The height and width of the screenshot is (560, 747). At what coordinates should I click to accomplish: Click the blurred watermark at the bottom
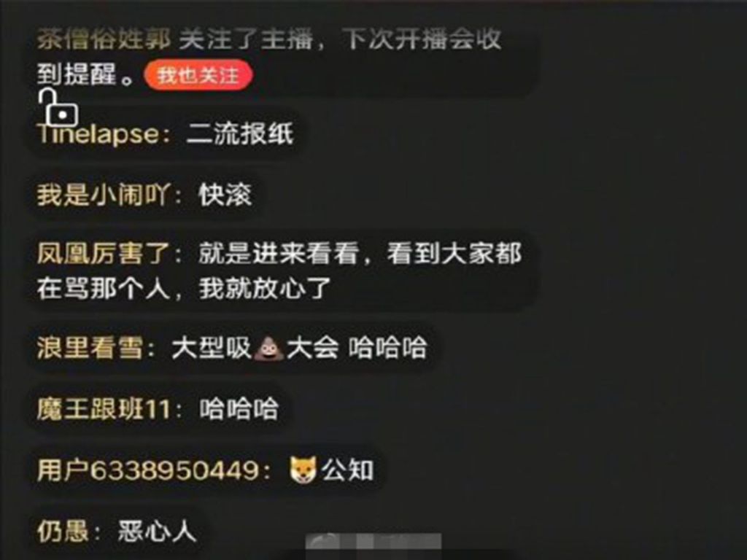click(x=373, y=542)
